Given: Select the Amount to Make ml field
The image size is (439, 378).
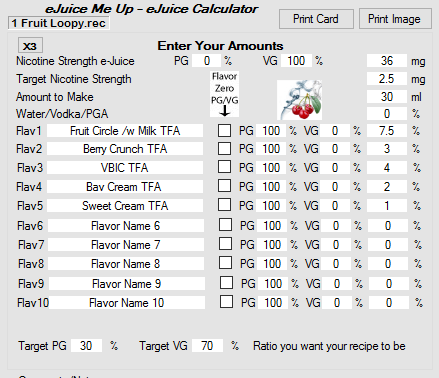Looking at the screenshot, I should 387,97.
